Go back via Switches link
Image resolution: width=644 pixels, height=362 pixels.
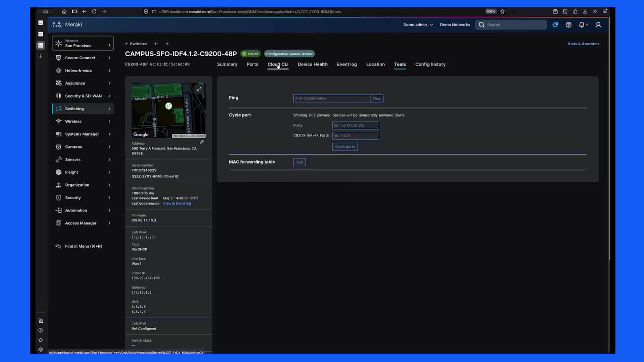[x=136, y=44]
